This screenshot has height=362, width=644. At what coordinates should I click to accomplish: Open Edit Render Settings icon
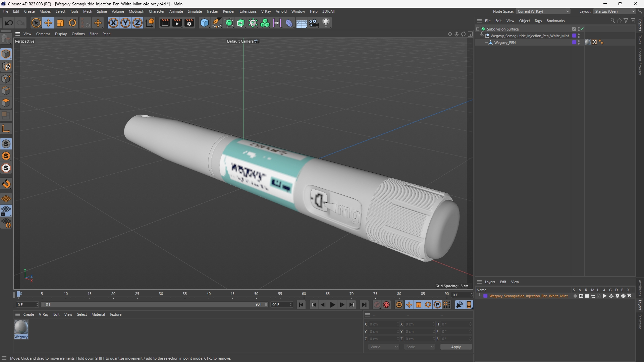(x=189, y=23)
